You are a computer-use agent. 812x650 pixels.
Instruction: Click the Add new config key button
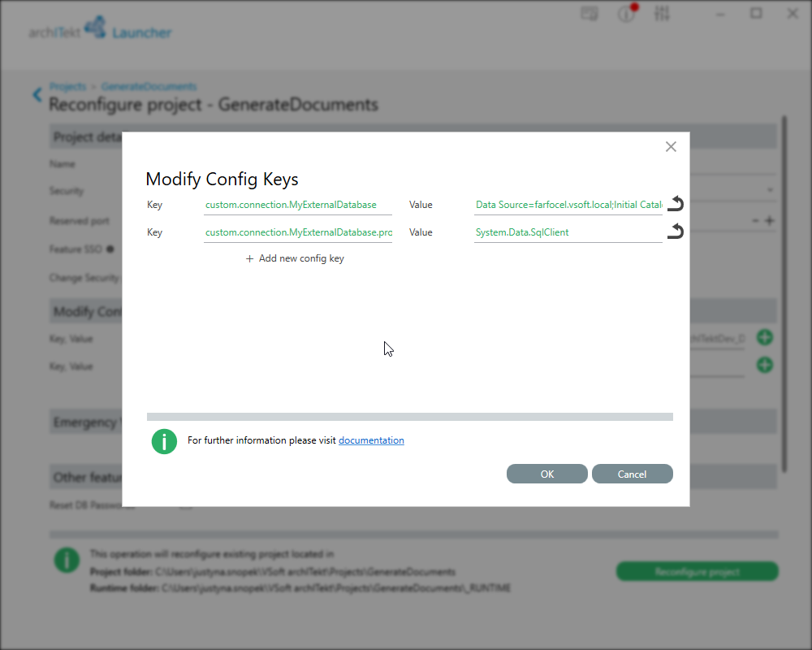pos(295,258)
